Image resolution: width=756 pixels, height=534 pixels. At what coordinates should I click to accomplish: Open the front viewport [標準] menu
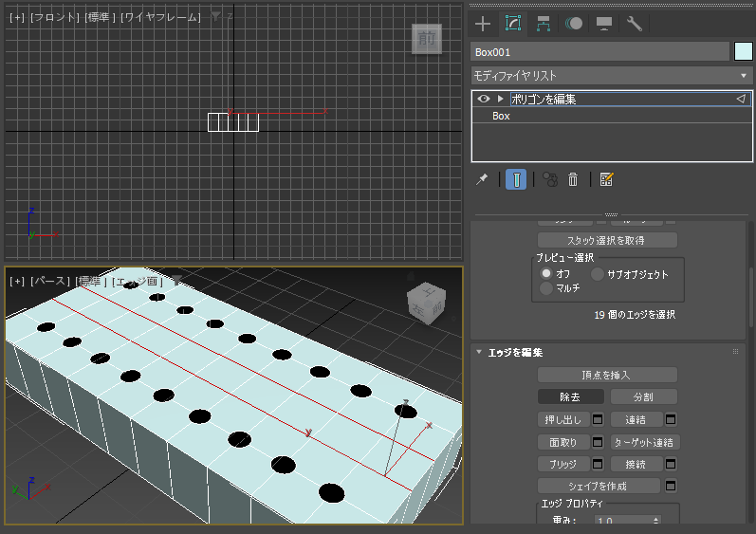tap(100, 17)
